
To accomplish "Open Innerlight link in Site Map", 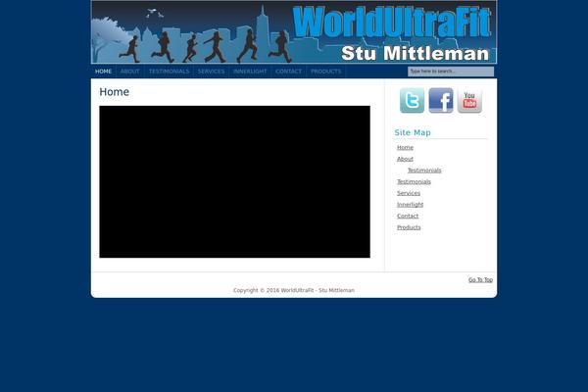I will click(411, 205).
